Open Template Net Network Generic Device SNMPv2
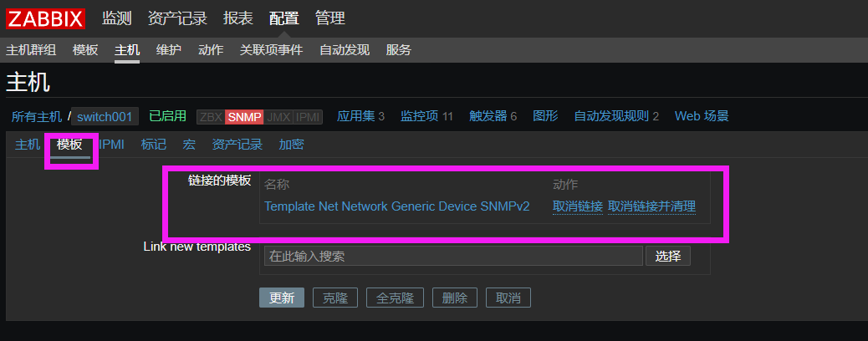 397,206
